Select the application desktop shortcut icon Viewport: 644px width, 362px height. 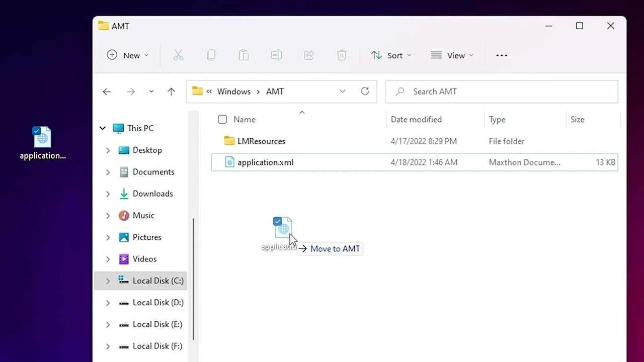tap(42, 143)
